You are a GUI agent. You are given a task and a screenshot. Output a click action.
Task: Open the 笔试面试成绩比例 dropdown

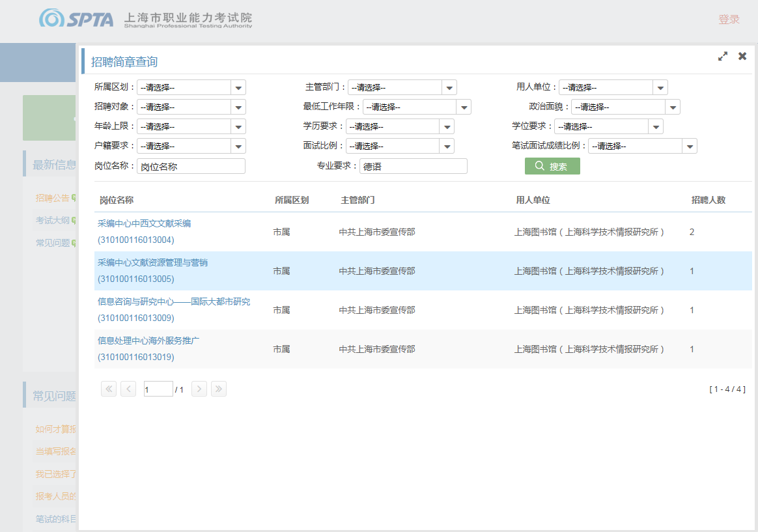tap(643, 146)
